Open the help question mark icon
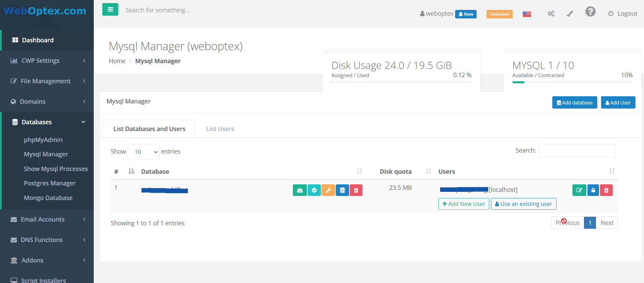Image resolution: width=644 pixels, height=283 pixels. pyautogui.click(x=590, y=12)
